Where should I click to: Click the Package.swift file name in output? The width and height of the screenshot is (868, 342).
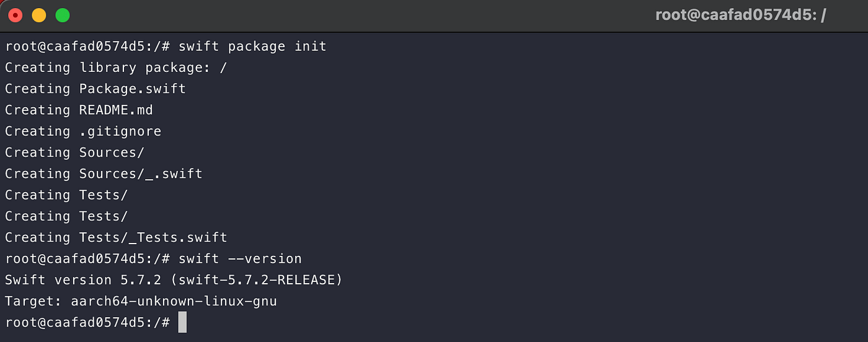click(x=133, y=89)
